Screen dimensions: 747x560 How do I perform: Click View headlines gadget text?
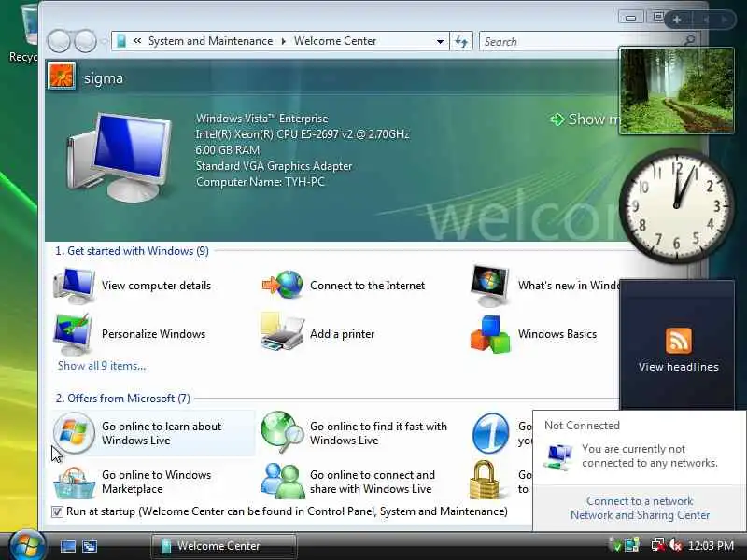tap(679, 367)
